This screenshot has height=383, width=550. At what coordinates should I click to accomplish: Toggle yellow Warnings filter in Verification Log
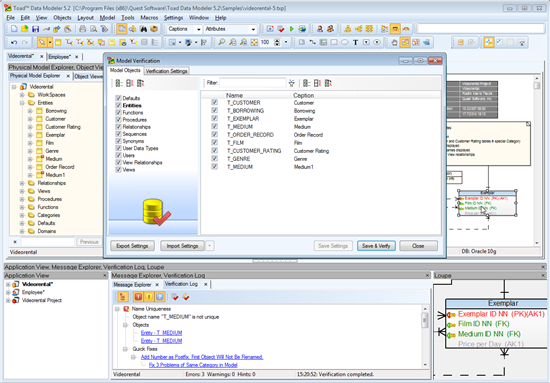point(149,297)
